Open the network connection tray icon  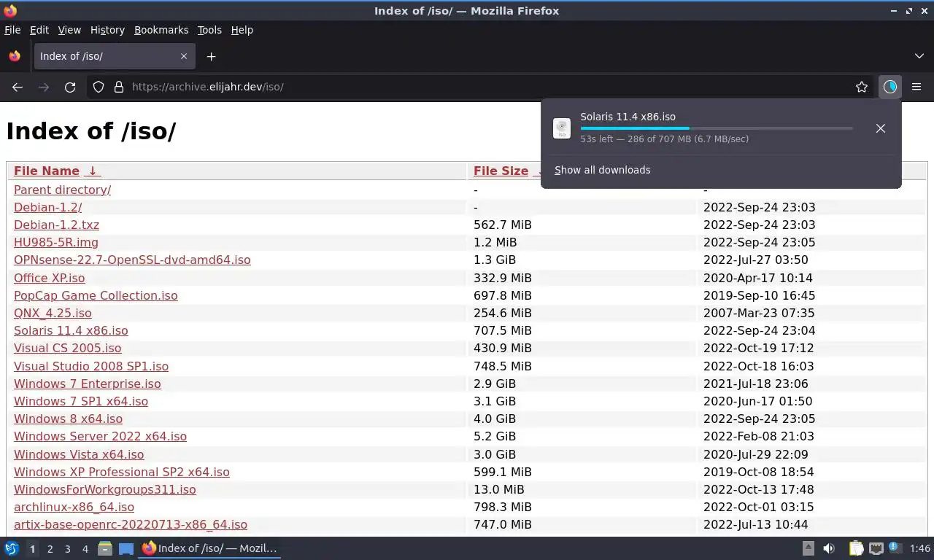(876, 548)
